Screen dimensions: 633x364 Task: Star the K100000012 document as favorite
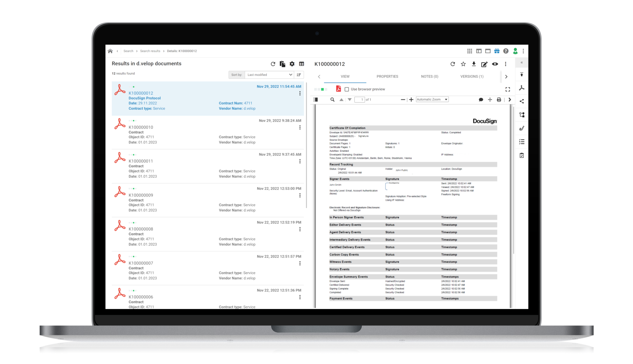tap(463, 64)
